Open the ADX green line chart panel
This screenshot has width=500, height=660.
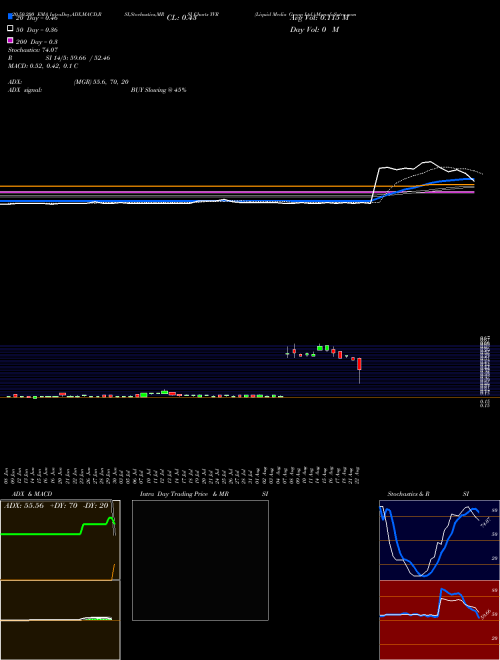pos(60,540)
